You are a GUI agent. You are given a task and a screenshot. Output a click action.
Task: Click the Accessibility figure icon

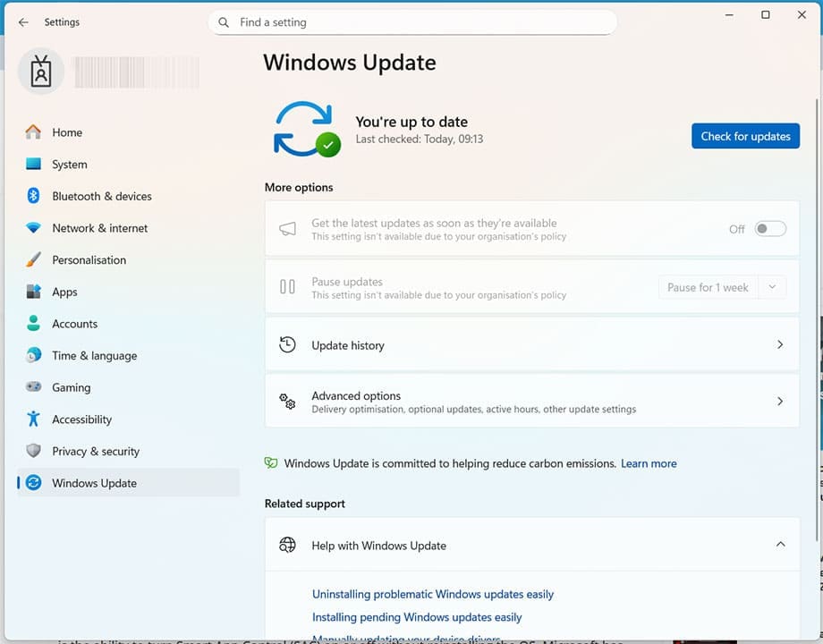33,419
